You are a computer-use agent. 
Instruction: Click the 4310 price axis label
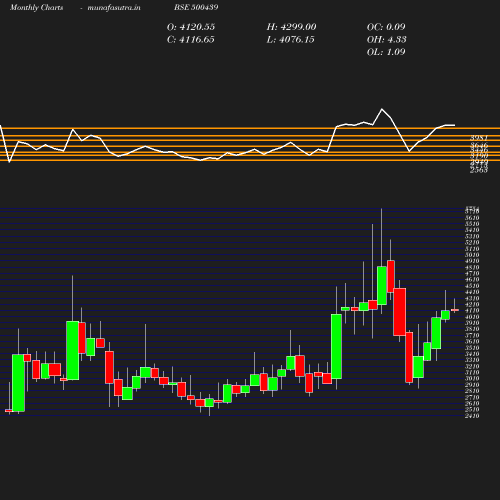click(x=472, y=298)
